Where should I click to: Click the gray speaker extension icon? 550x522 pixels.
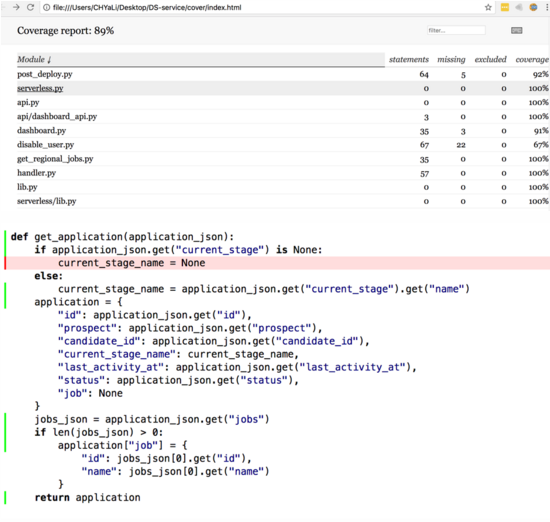coord(519,7)
